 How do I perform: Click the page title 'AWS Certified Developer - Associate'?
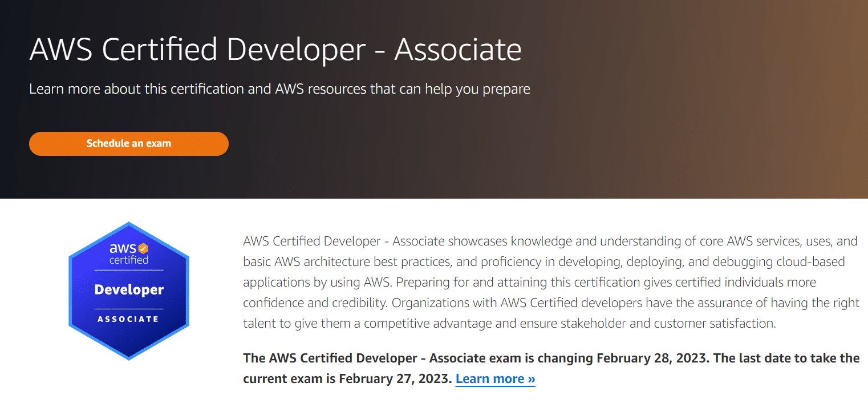[x=275, y=50]
